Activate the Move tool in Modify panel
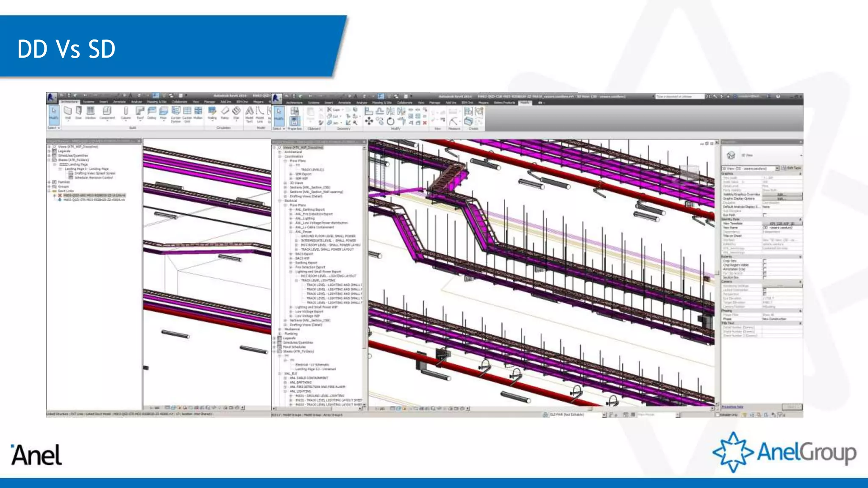 tap(369, 122)
